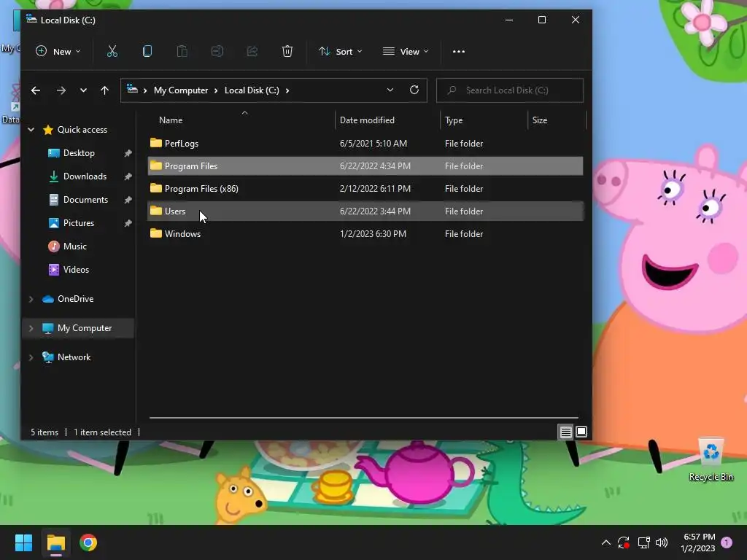Click the horizontal scrollbar in file list

363,418
